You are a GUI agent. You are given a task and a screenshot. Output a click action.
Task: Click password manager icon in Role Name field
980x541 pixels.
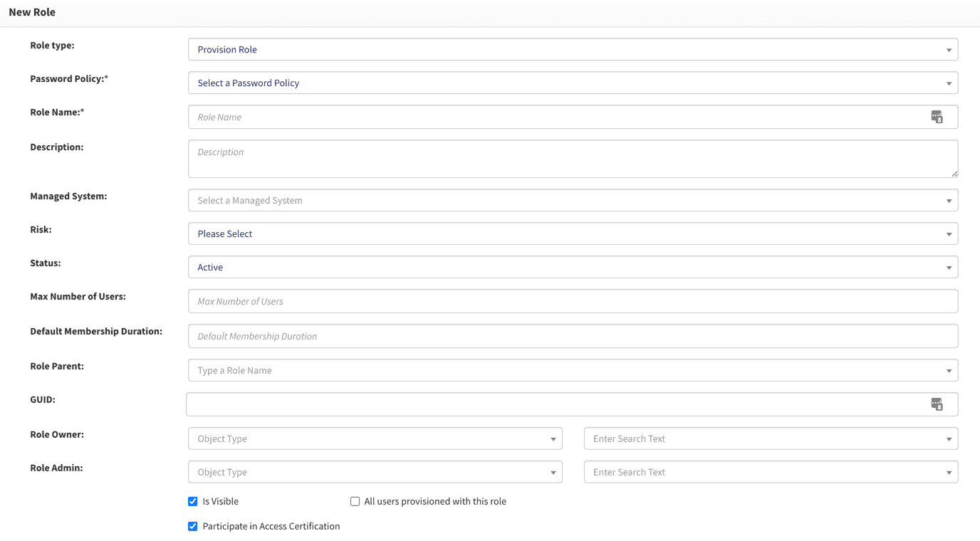click(x=937, y=117)
